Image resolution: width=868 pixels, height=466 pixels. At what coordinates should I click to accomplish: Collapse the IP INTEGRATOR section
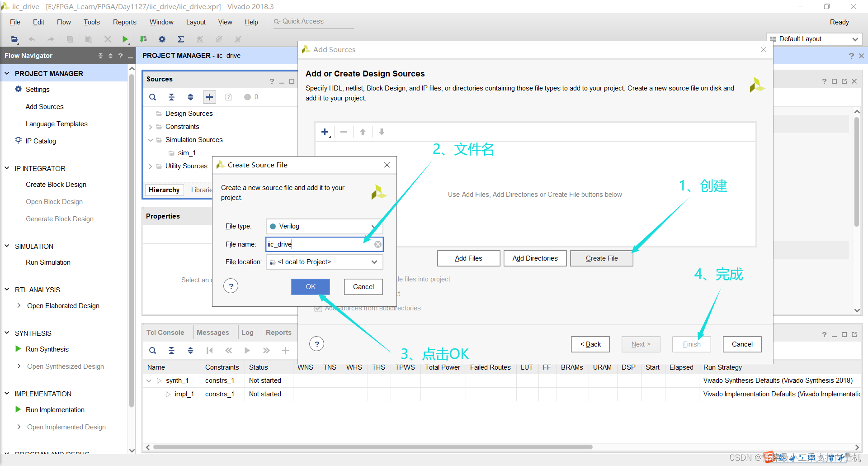tap(7, 168)
